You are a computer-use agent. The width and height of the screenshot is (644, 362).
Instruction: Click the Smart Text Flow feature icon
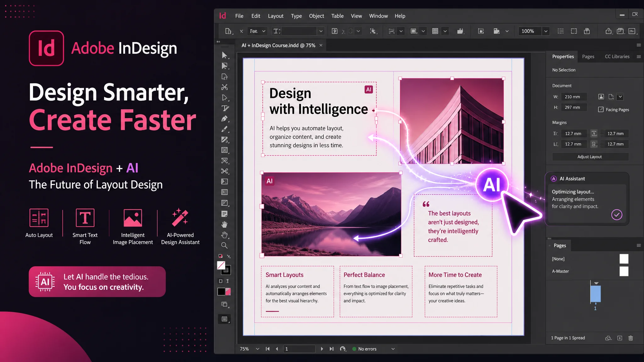(x=85, y=218)
